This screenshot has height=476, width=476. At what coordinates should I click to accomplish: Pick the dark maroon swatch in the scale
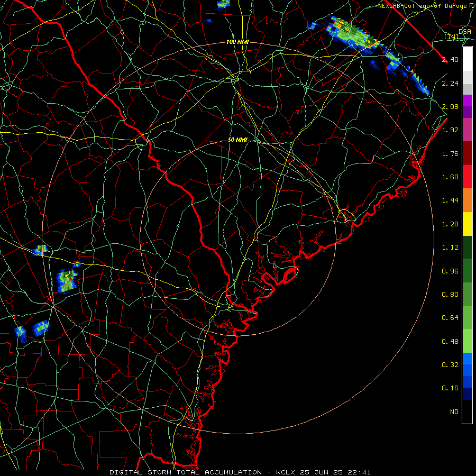(x=467, y=153)
